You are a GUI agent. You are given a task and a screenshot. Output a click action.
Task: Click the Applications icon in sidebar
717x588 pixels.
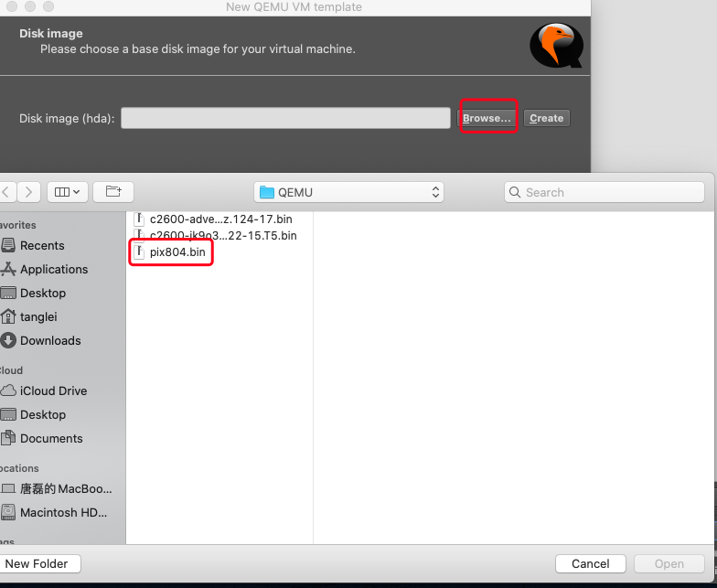click(8, 269)
